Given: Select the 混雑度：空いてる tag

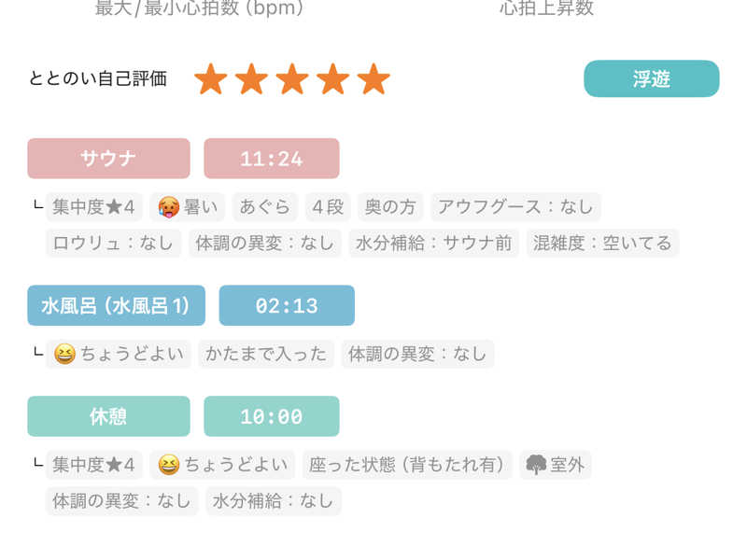Looking at the screenshot, I should (602, 244).
